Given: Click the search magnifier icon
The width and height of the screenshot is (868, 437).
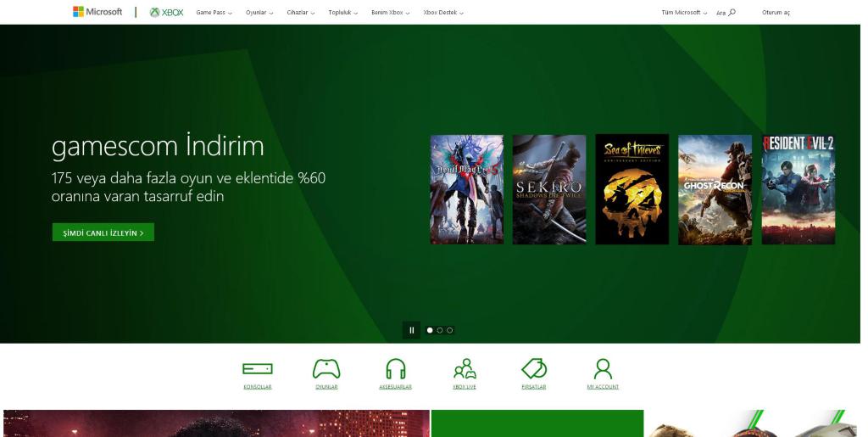Looking at the screenshot, I should point(732,12).
